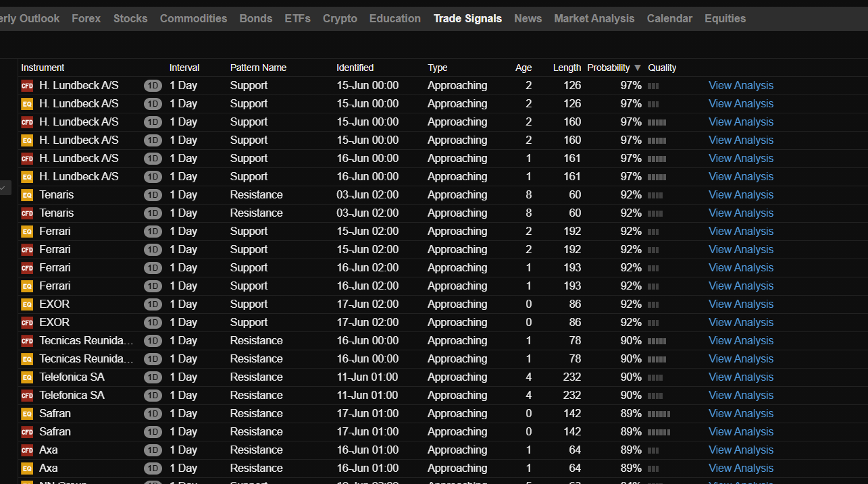The height and width of the screenshot is (484, 868).
Task: Click the CFD icon beside Tenaris
Action: (27, 213)
